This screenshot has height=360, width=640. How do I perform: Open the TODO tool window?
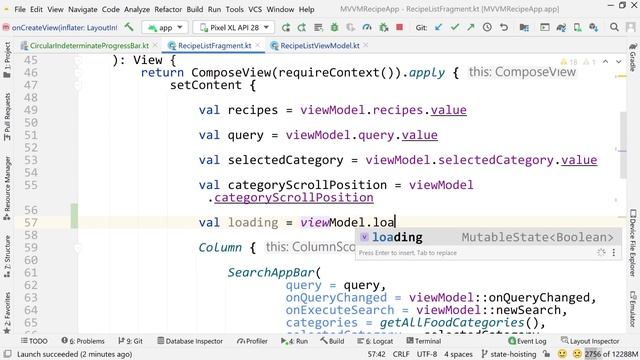[34, 341]
